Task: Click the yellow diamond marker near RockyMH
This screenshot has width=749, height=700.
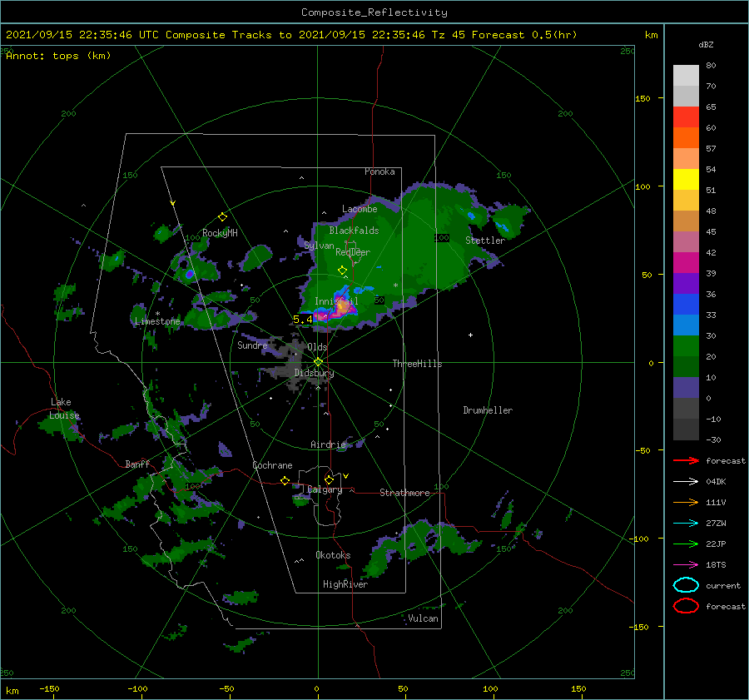Action: pos(222,217)
